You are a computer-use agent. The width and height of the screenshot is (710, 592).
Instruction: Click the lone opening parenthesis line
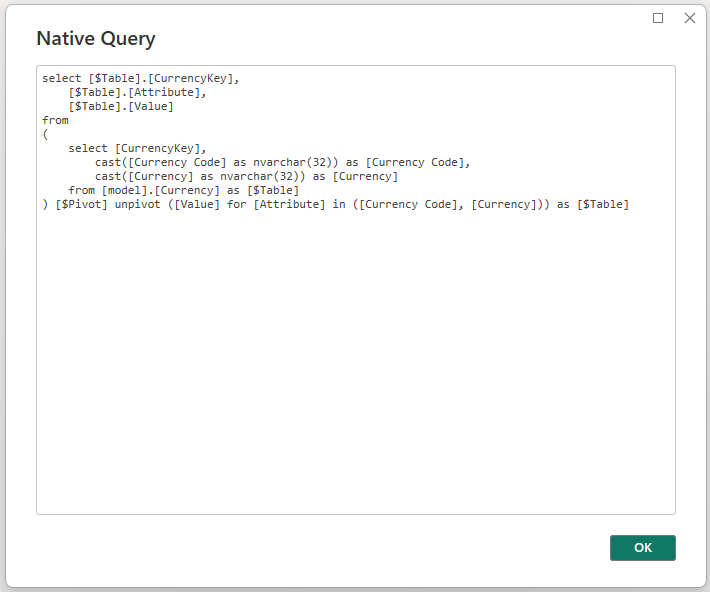(45, 134)
